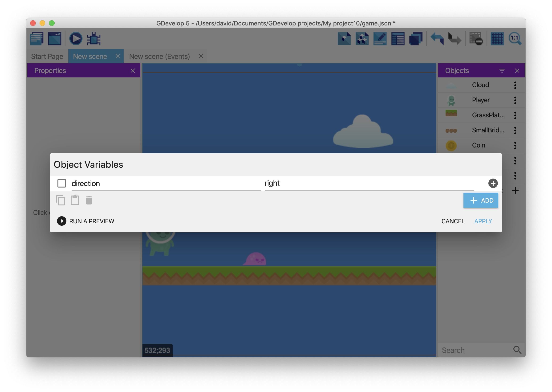This screenshot has width=552, height=392.
Task: Launch preview with the play toolbar icon
Action: pos(76,39)
